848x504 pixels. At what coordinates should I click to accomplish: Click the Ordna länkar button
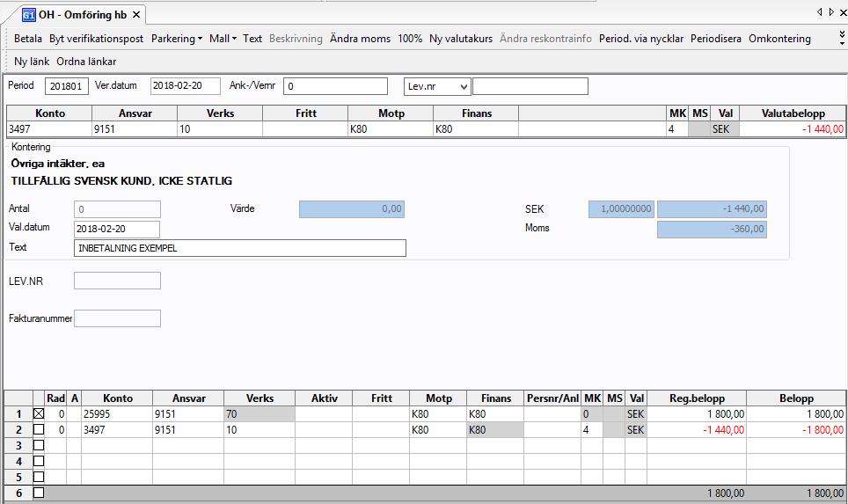86,61
